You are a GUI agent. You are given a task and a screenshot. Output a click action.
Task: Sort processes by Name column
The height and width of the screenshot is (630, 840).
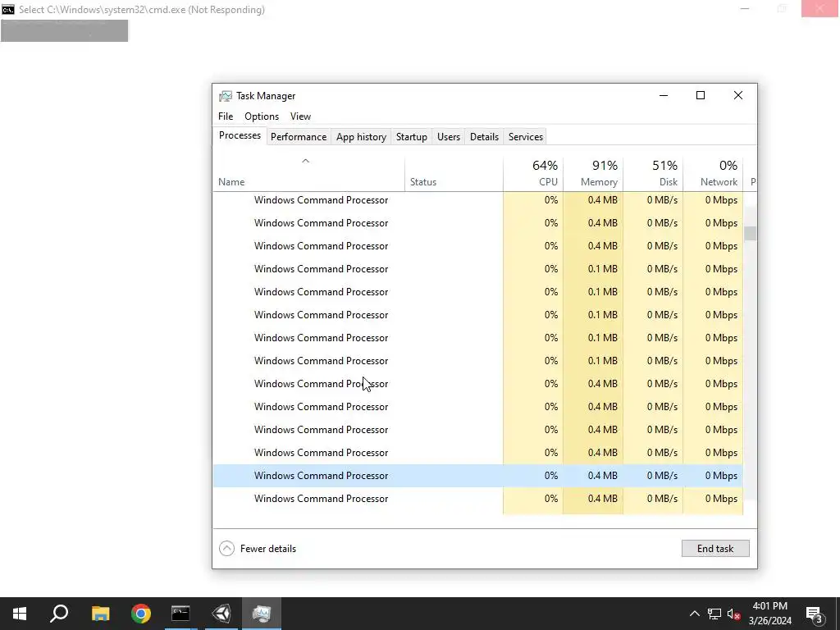[308, 175]
